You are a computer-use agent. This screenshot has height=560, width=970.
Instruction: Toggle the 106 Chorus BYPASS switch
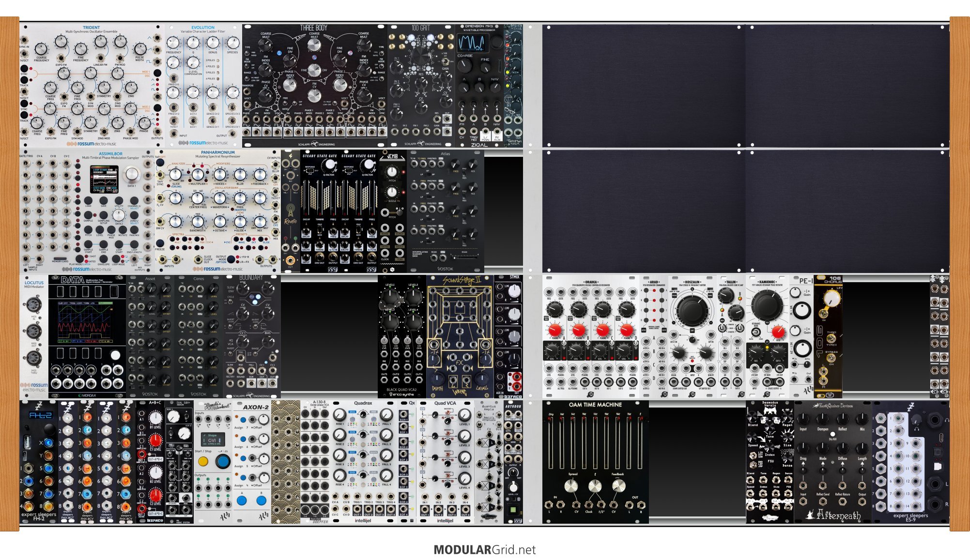[x=831, y=358]
